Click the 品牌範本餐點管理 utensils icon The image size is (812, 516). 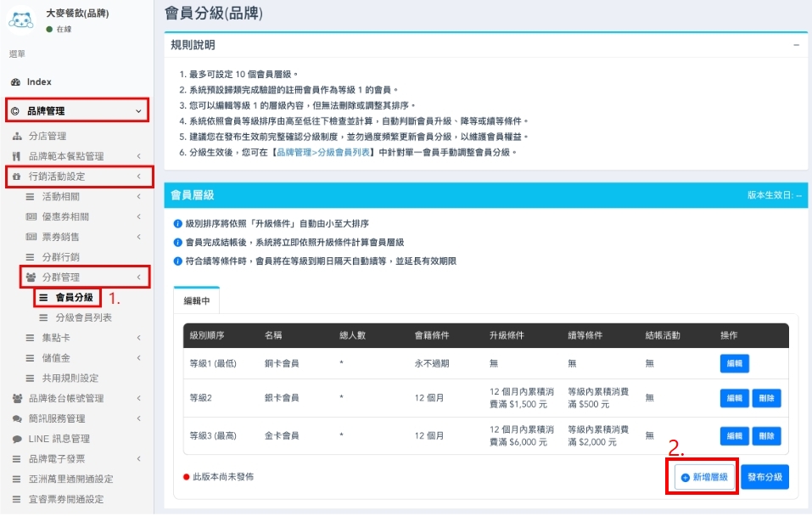tap(16, 156)
